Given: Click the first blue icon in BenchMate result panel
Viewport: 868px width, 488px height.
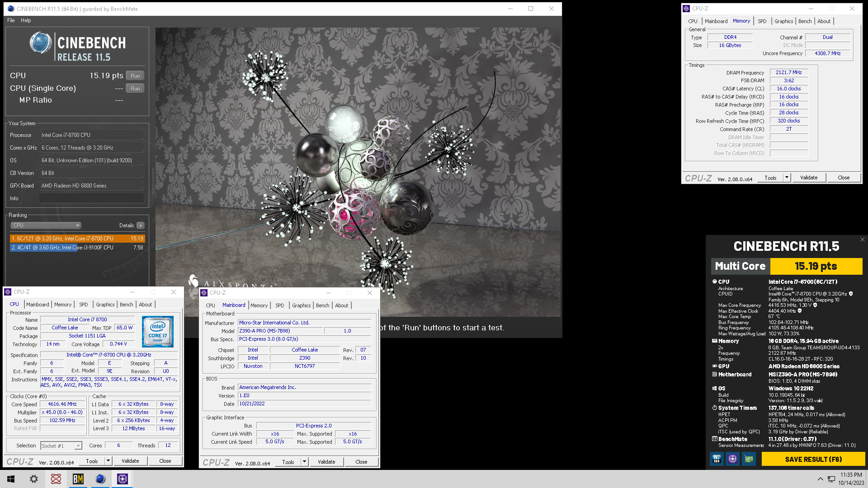Looking at the screenshot, I should [x=717, y=459].
